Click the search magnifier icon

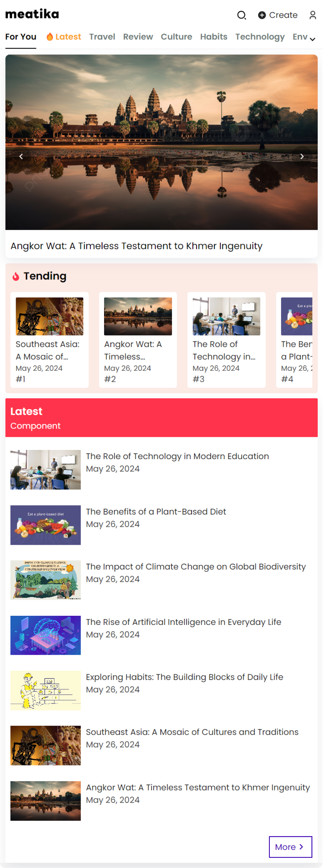point(242,15)
